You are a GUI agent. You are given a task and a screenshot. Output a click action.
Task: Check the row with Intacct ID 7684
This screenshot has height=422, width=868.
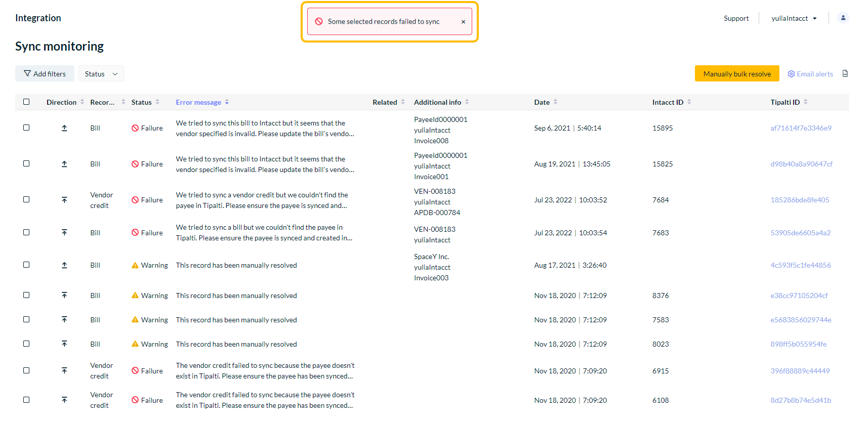pos(26,199)
